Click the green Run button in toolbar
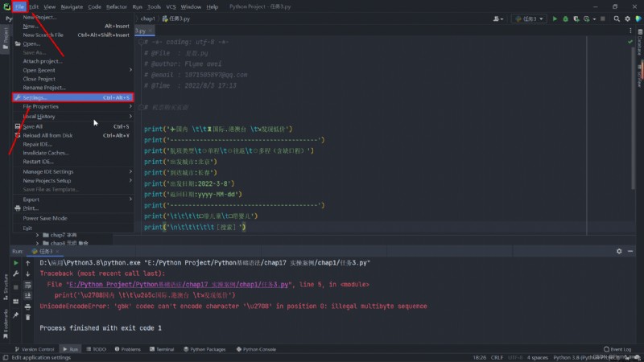Image resolution: width=644 pixels, height=362 pixels. (555, 19)
